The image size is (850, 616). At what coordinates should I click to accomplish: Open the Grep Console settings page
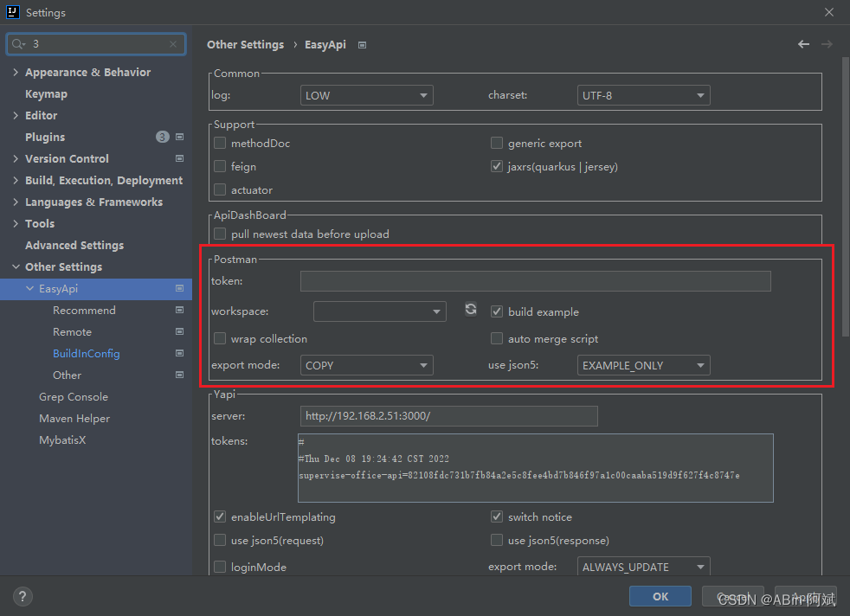[74, 396]
